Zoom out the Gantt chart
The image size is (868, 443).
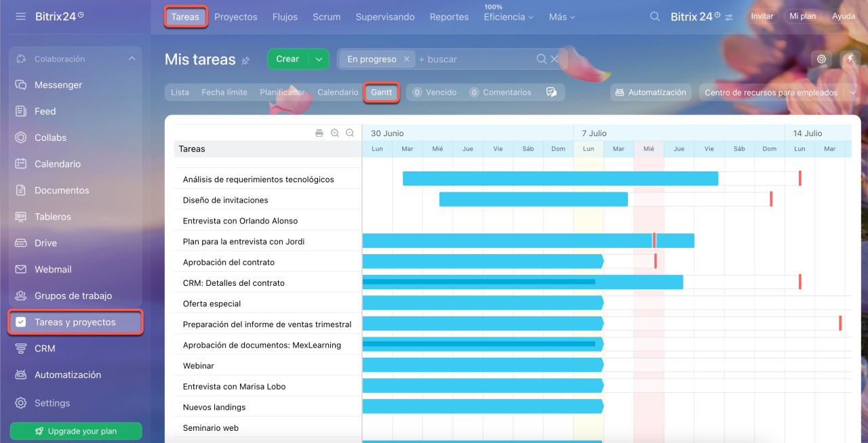pyautogui.click(x=350, y=133)
